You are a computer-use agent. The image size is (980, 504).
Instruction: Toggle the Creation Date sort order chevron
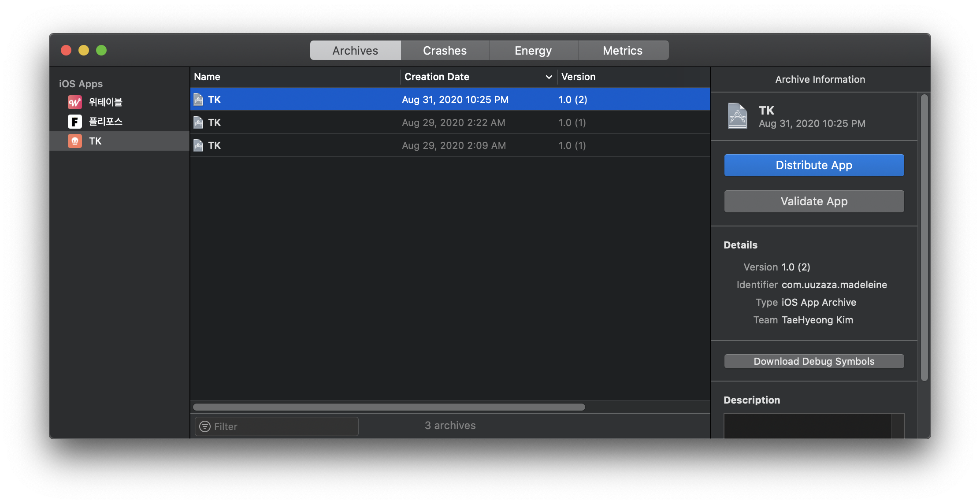(549, 77)
